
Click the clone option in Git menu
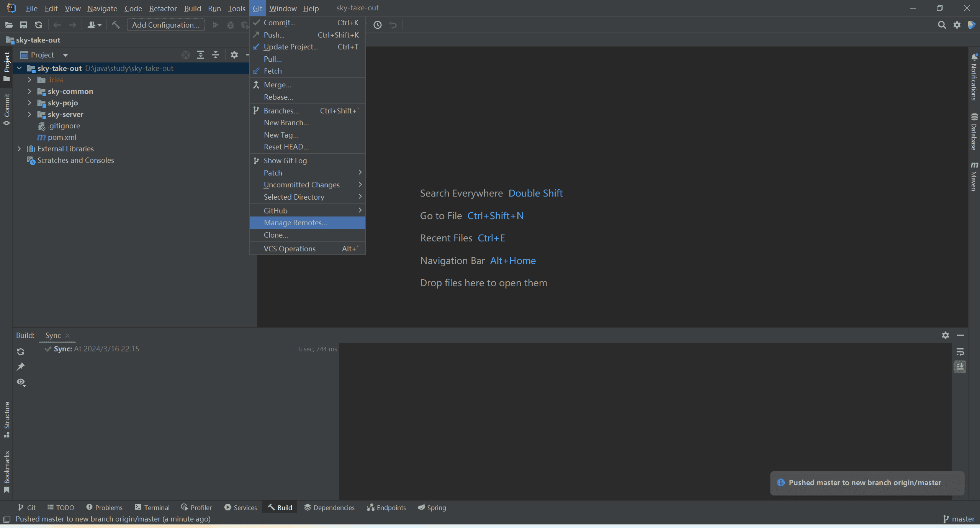point(276,235)
